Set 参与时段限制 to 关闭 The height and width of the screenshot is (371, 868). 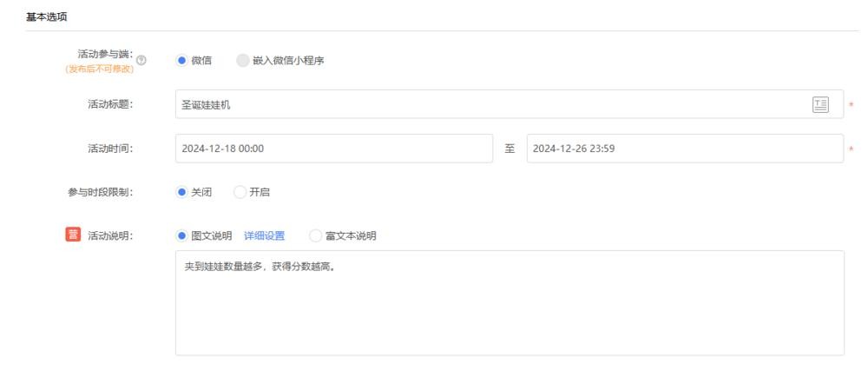182,192
